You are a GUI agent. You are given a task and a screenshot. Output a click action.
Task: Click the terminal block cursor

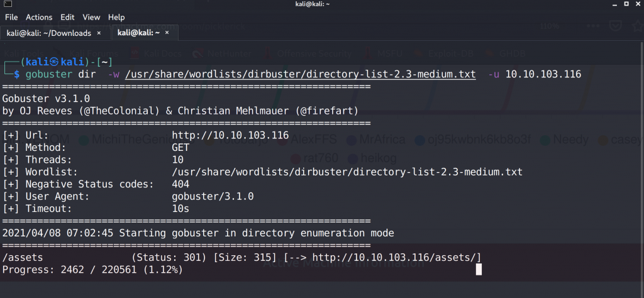(x=479, y=270)
